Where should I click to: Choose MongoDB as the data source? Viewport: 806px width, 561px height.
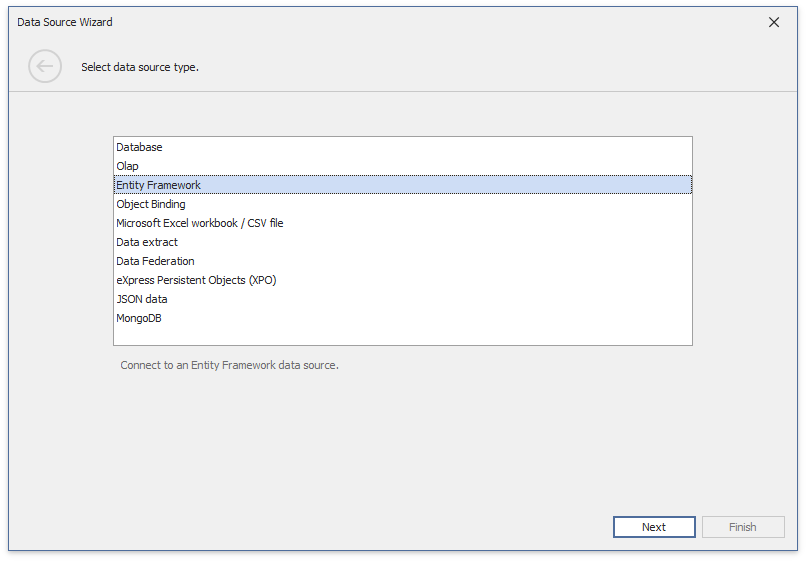(x=402, y=318)
